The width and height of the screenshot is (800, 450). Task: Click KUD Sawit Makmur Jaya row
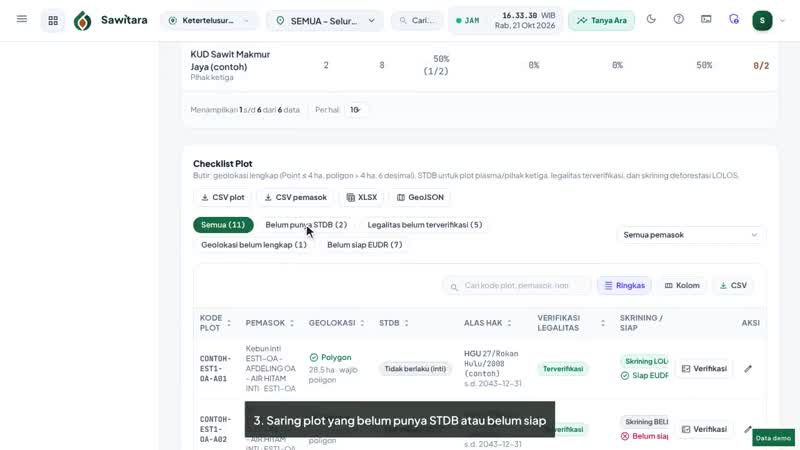480,65
